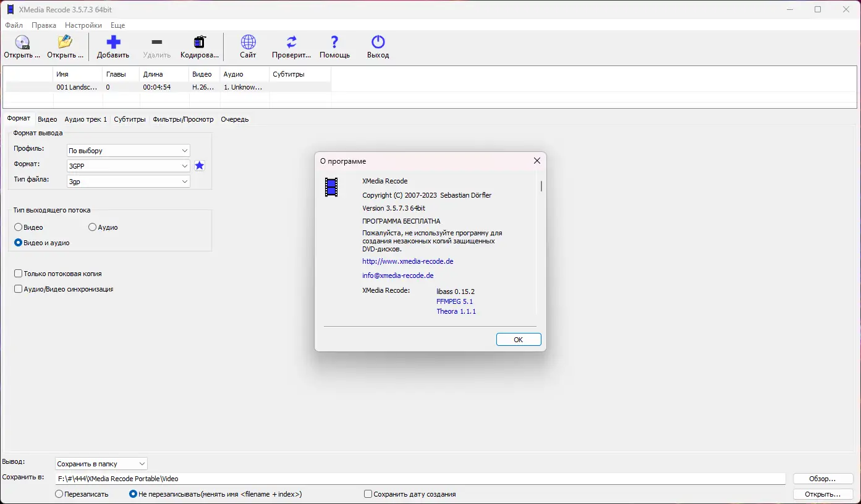This screenshot has width=861, height=504.
Task: Switch to the Видео tab
Action: coord(47,119)
